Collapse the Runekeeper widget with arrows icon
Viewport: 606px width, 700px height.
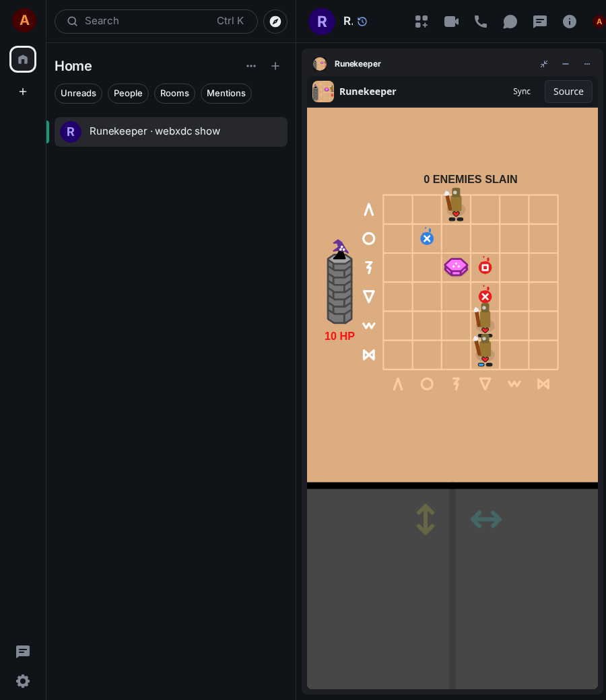pyautogui.click(x=544, y=64)
